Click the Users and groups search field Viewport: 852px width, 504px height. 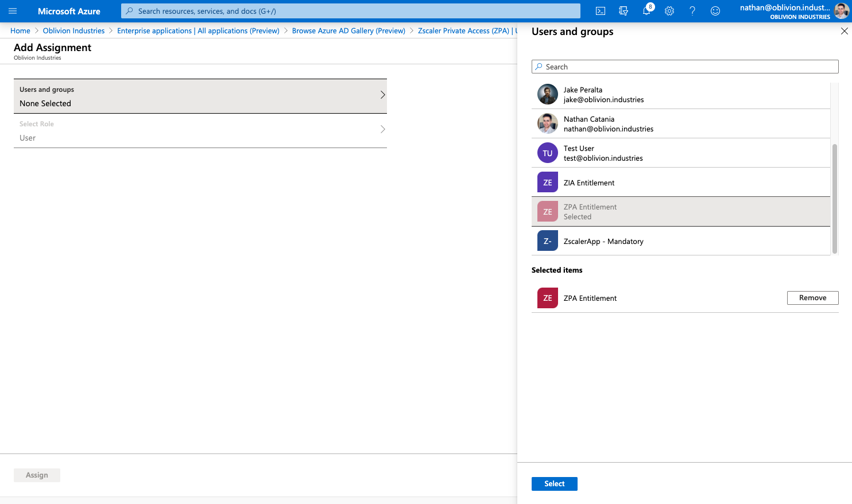[685, 67]
